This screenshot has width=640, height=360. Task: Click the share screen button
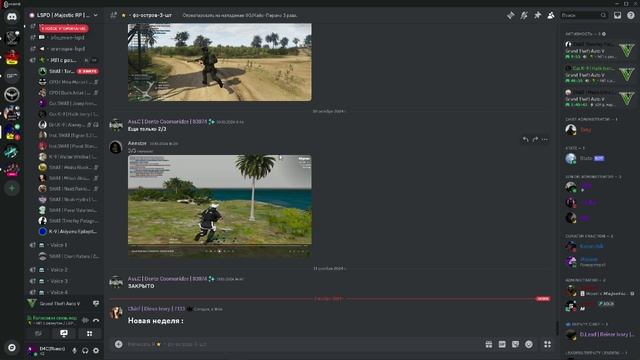[64, 333]
